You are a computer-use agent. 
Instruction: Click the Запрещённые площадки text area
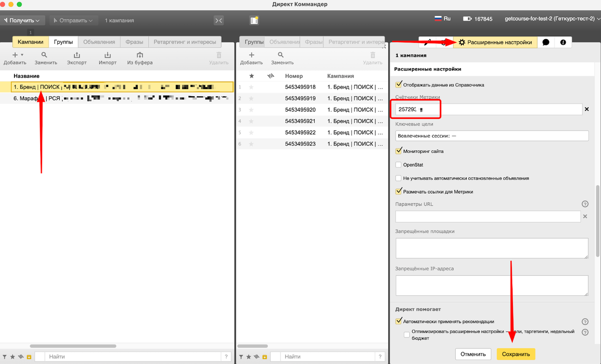[x=492, y=248]
